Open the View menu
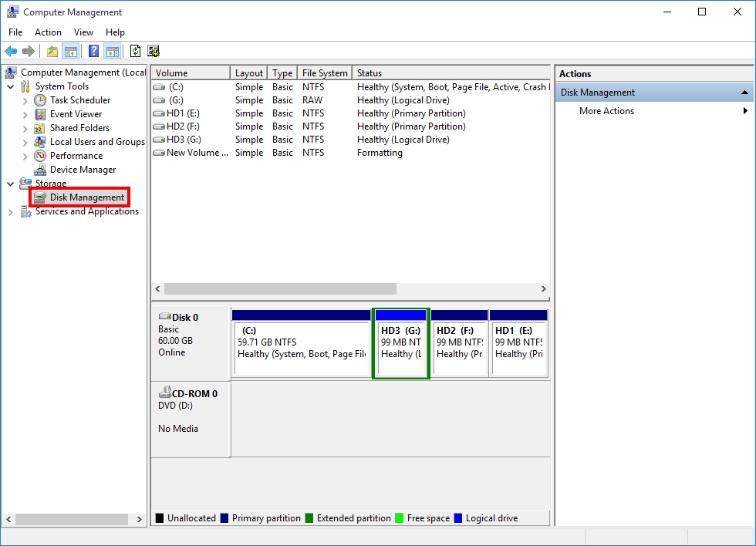 83,32
